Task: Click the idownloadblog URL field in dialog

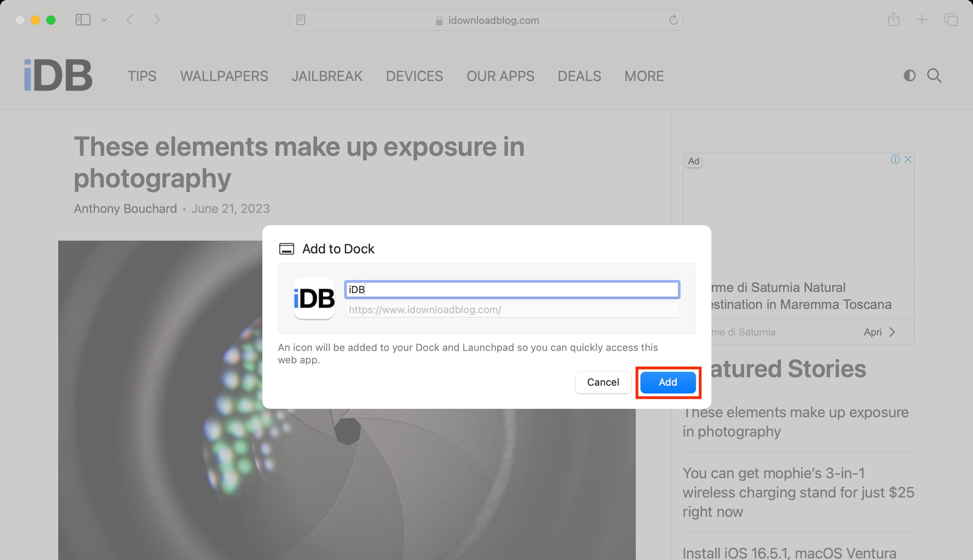Action: click(x=512, y=310)
